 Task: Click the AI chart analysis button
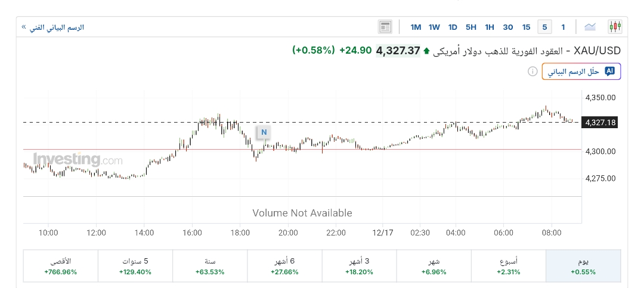pyautogui.click(x=581, y=72)
